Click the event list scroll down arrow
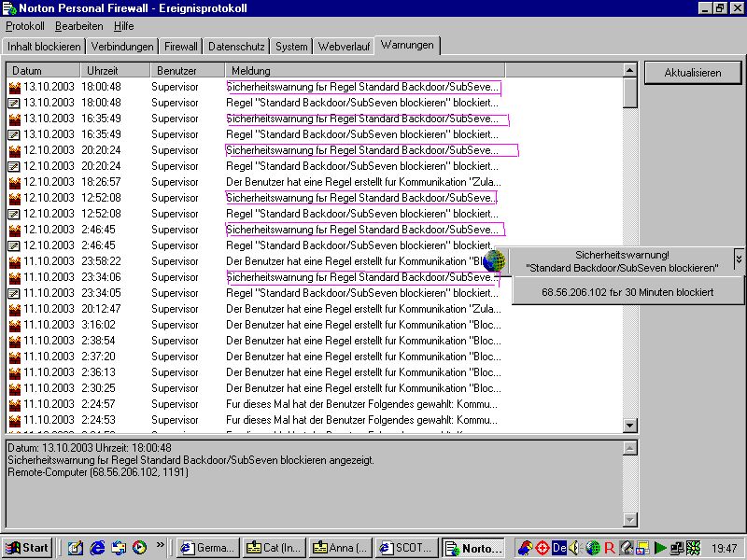The height and width of the screenshot is (560, 747). (x=629, y=426)
